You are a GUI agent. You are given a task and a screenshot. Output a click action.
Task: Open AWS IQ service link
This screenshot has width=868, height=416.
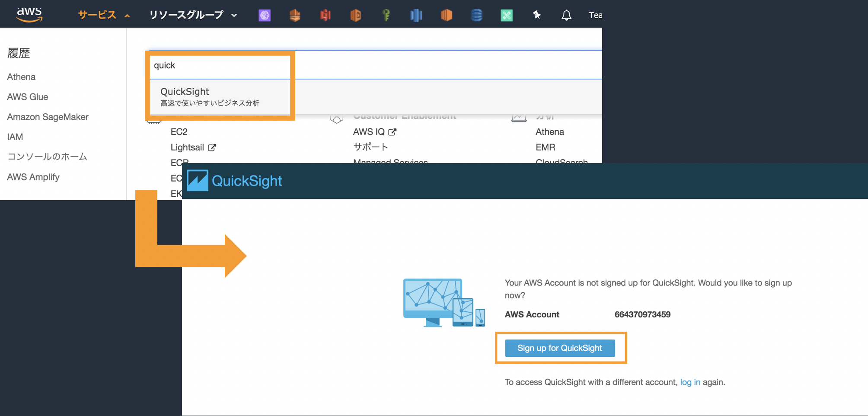click(x=369, y=132)
